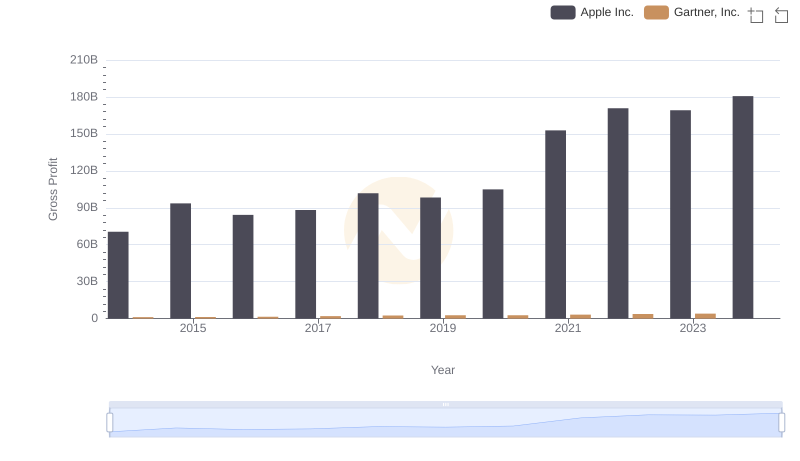This screenshot has height=461, width=800.
Task: Click the data zoom range preview area
Action: [x=445, y=423]
